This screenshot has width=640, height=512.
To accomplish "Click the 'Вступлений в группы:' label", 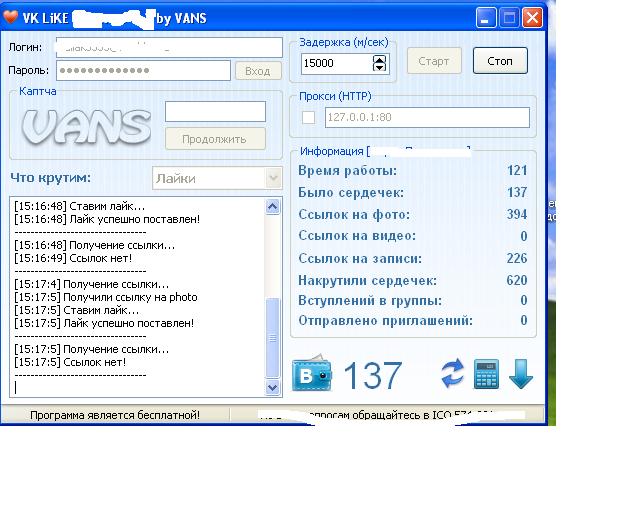I will [370, 301].
